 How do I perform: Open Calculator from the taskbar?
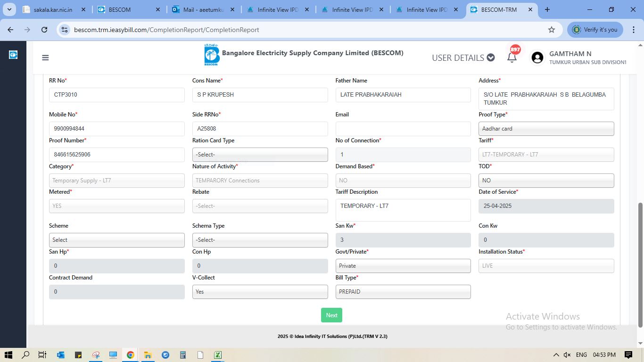pyautogui.click(x=183, y=355)
